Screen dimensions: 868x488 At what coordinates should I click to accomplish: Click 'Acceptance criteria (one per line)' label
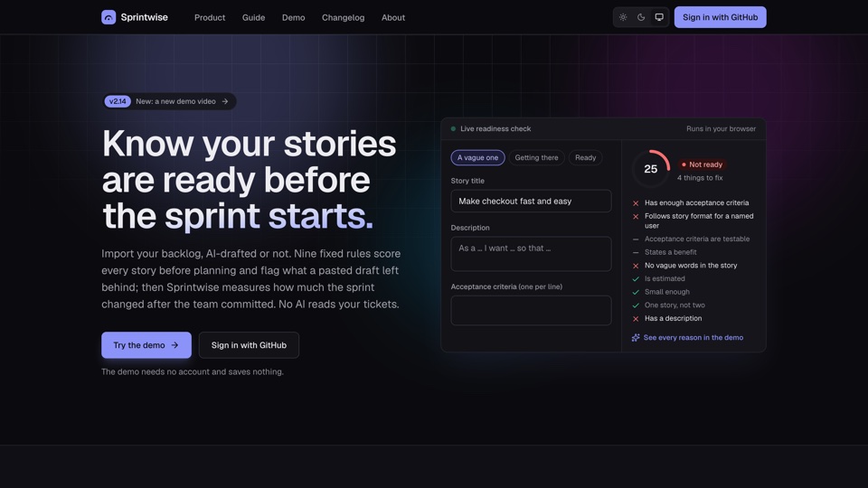click(506, 286)
